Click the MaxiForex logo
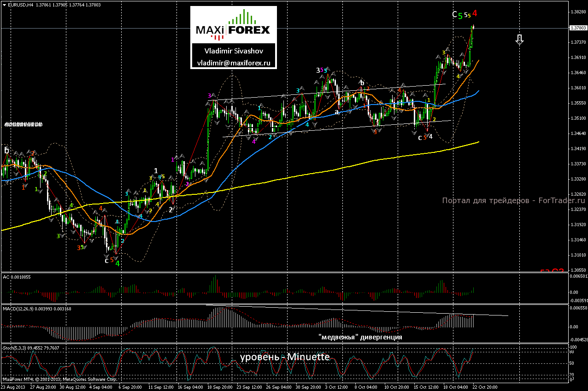 pyautogui.click(x=234, y=24)
